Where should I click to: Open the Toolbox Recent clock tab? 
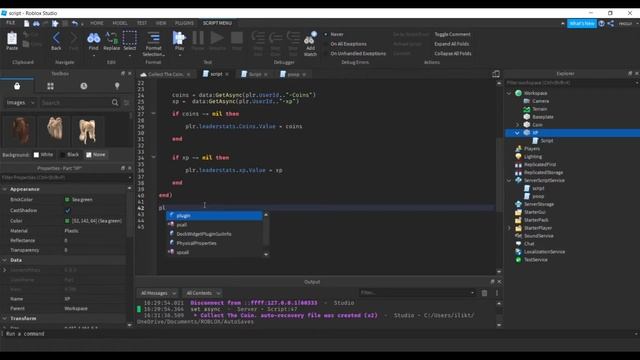pos(84,86)
